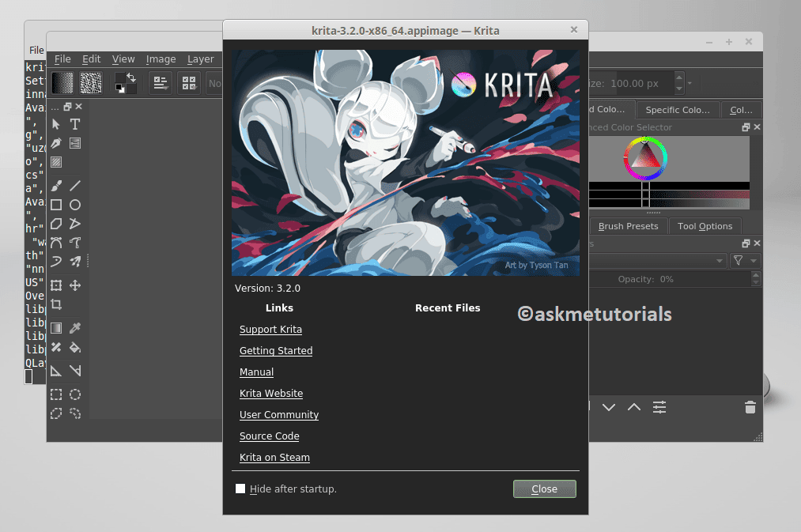
Task: Open the View menu
Action: coord(123,59)
